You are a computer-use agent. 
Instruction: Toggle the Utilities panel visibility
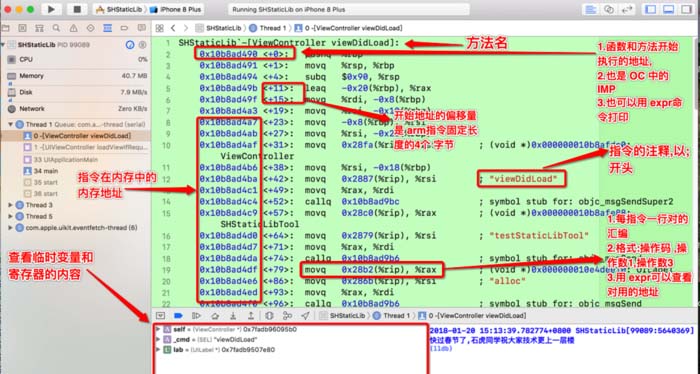coord(686,9)
